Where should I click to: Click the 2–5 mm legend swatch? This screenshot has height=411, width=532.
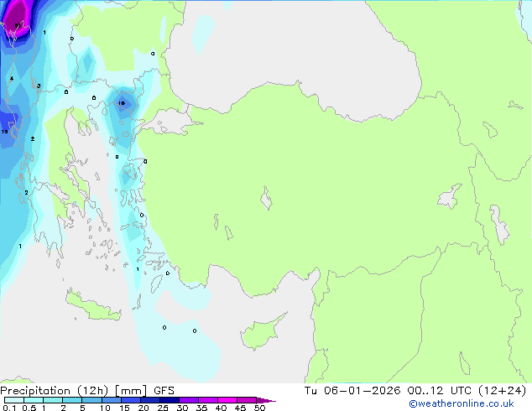(72, 400)
